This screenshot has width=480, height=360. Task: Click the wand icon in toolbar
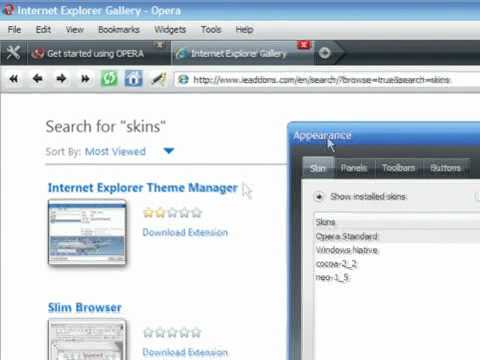159,79
